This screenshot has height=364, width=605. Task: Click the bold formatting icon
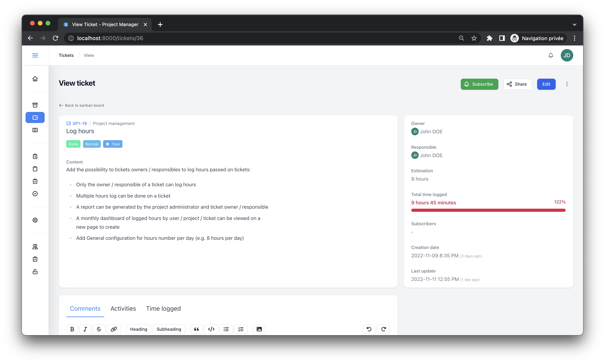coord(72,329)
